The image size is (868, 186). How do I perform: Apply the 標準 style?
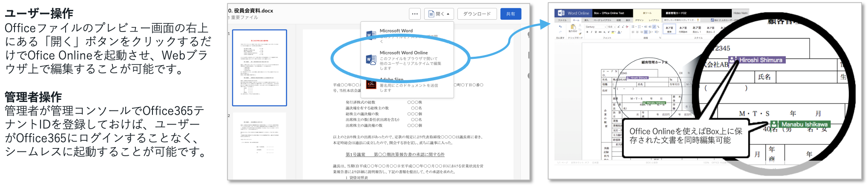(x=669, y=29)
